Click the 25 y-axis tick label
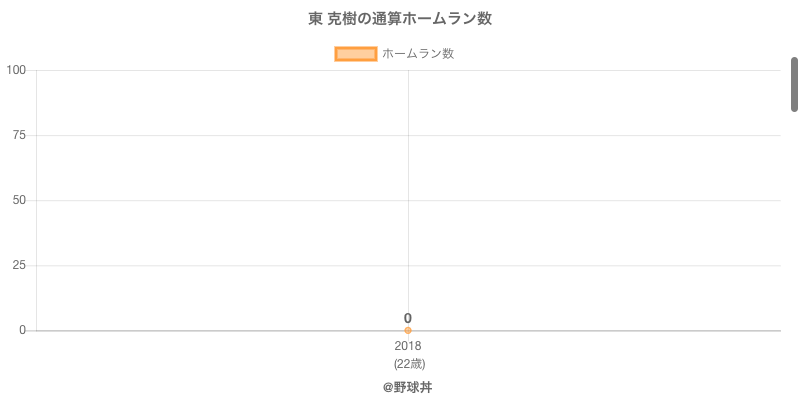This screenshot has width=800, height=400. [19, 265]
